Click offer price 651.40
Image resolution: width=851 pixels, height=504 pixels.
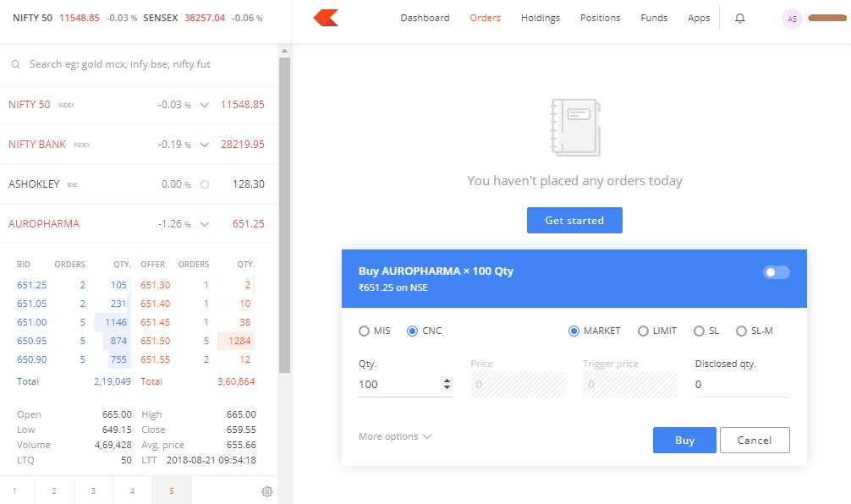point(155,304)
